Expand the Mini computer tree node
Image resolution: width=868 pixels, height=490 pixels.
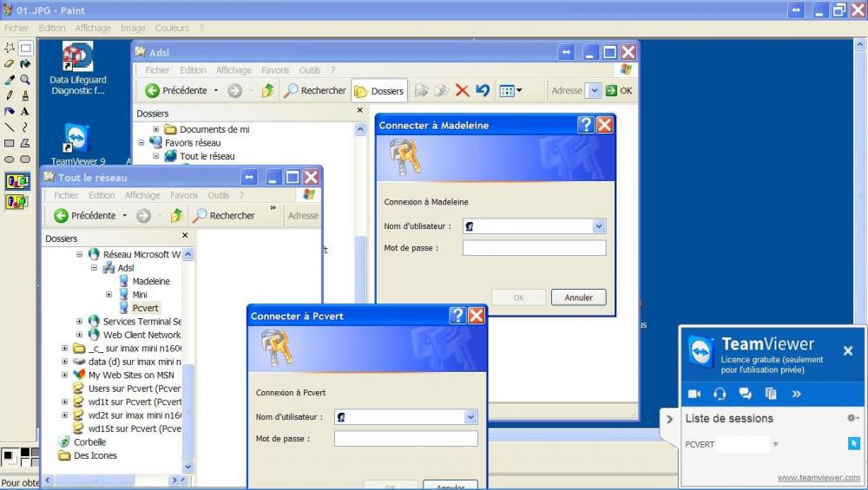tap(108, 295)
